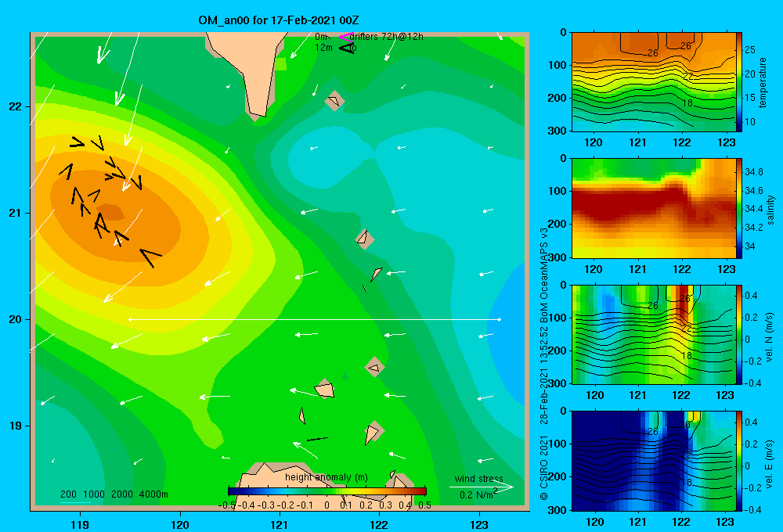Click the left endpoint of the white transect line

pos(130,319)
